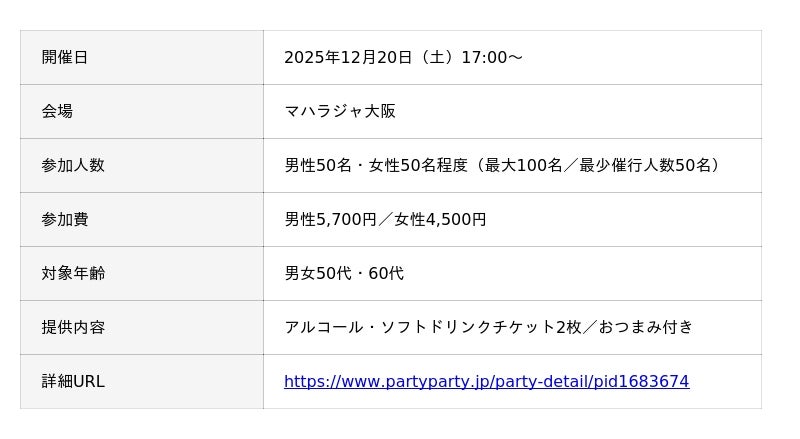Click the アルコール・ソフトドリンクチケット2枚 text

[432, 327]
